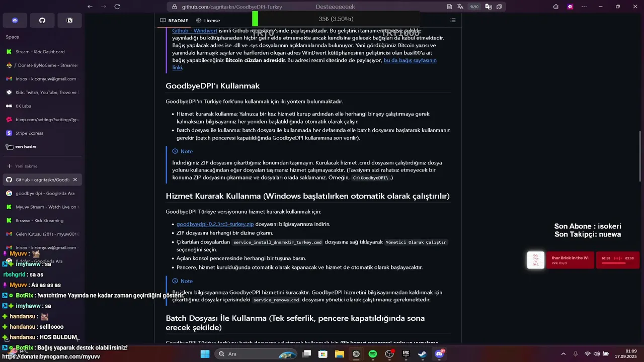Click the taskbar Ara search box
The image size is (644, 362).
click(x=257, y=354)
